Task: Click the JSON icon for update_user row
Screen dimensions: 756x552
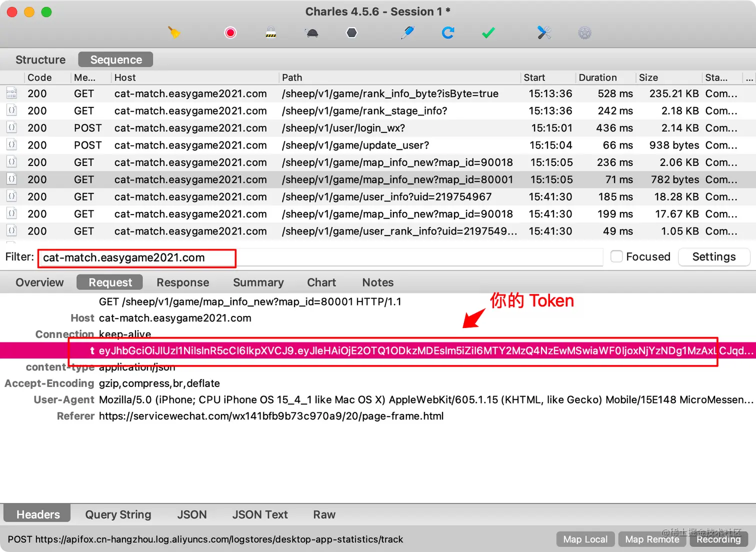Action: (11, 145)
